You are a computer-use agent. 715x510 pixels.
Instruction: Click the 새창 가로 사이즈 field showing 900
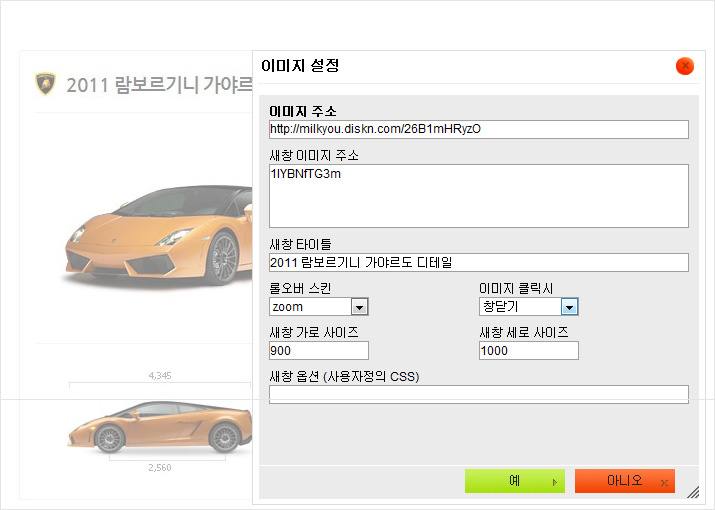319,350
